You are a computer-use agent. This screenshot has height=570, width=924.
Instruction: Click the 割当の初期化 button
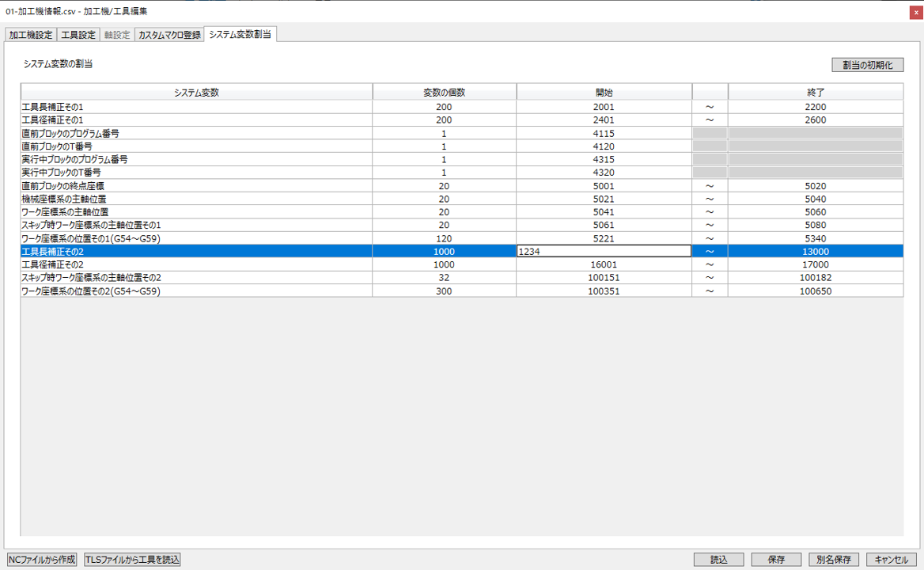coord(867,65)
